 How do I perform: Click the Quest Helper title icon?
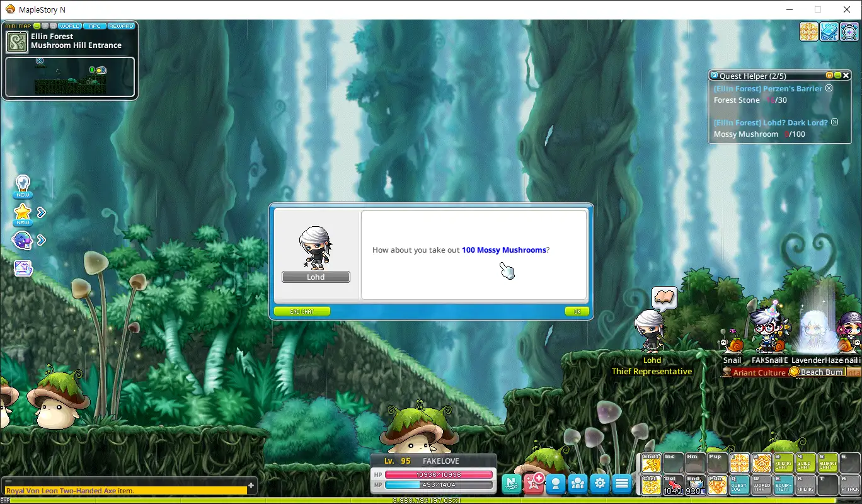[715, 76]
